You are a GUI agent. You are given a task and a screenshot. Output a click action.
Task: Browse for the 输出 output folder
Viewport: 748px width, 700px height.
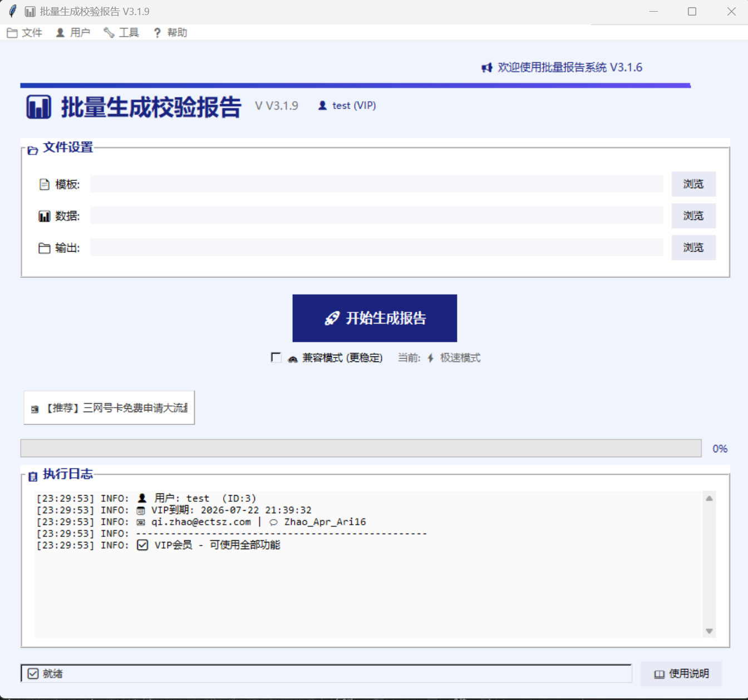(693, 248)
